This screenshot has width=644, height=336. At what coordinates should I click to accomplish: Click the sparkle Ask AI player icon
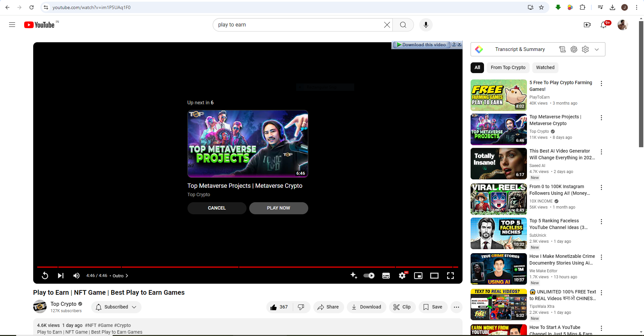[x=354, y=276]
